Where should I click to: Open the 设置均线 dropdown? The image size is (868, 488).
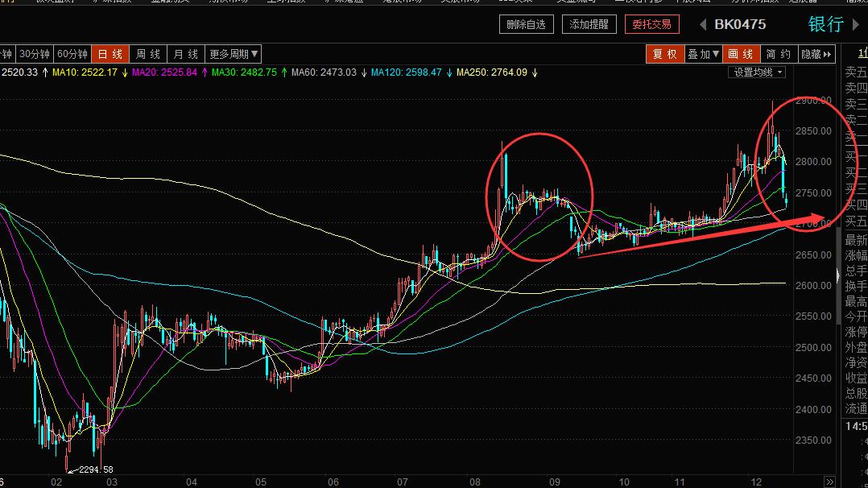[757, 72]
